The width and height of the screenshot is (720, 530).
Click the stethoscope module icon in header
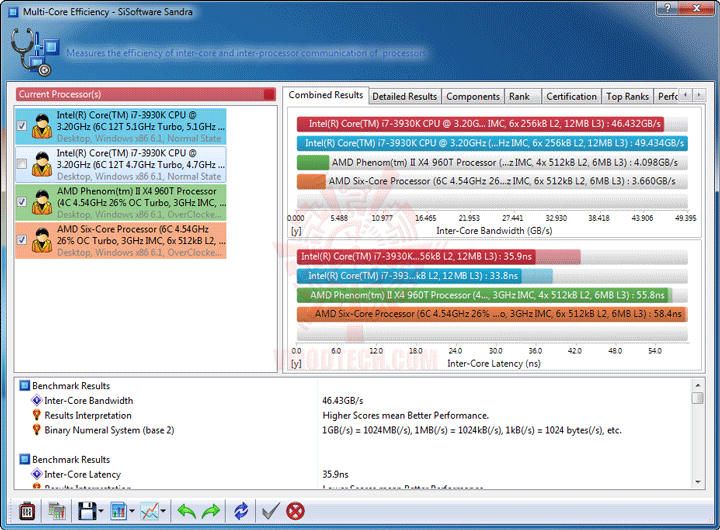click(35, 51)
